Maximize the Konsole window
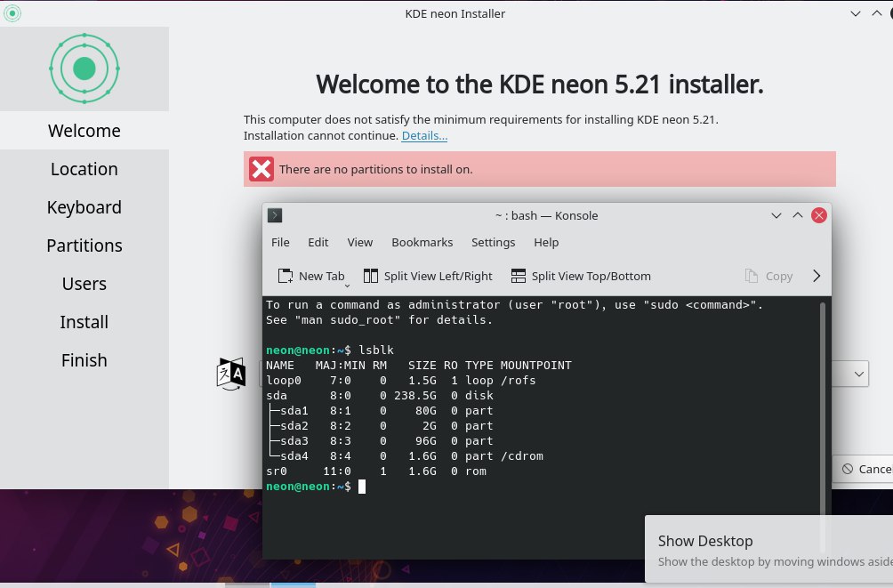Viewport: 893px width, 588px height. coord(797,215)
